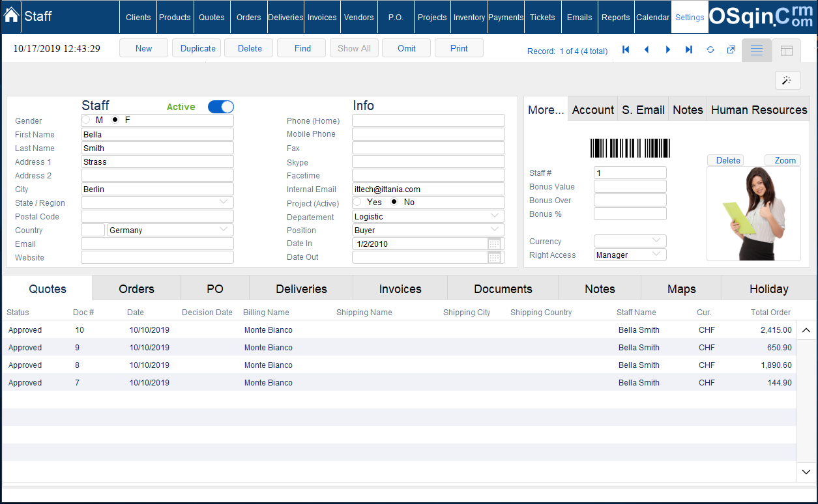Click the Duplicate button
818x504 pixels.
click(x=198, y=48)
